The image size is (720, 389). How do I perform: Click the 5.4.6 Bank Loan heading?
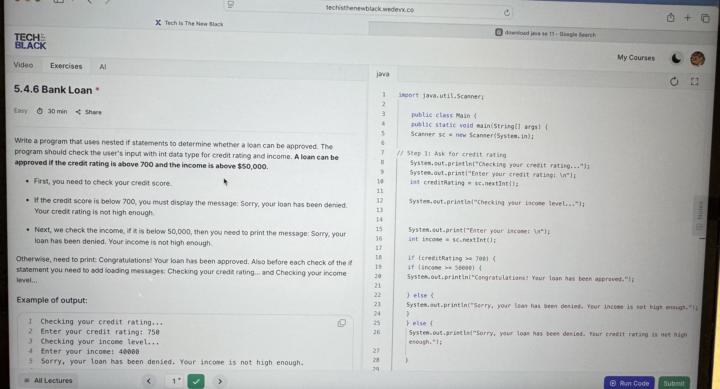[x=53, y=90]
